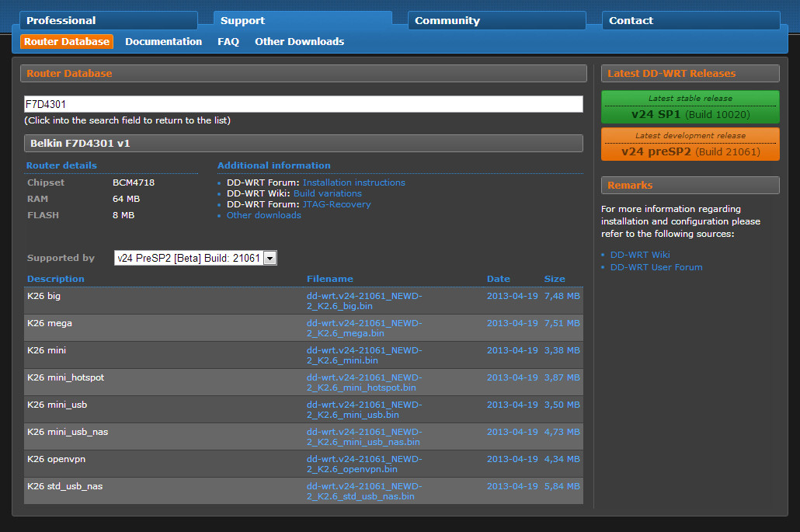Click the 8 MB FLASH value
800x532 pixels.
pyautogui.click(x=123, y=215)
